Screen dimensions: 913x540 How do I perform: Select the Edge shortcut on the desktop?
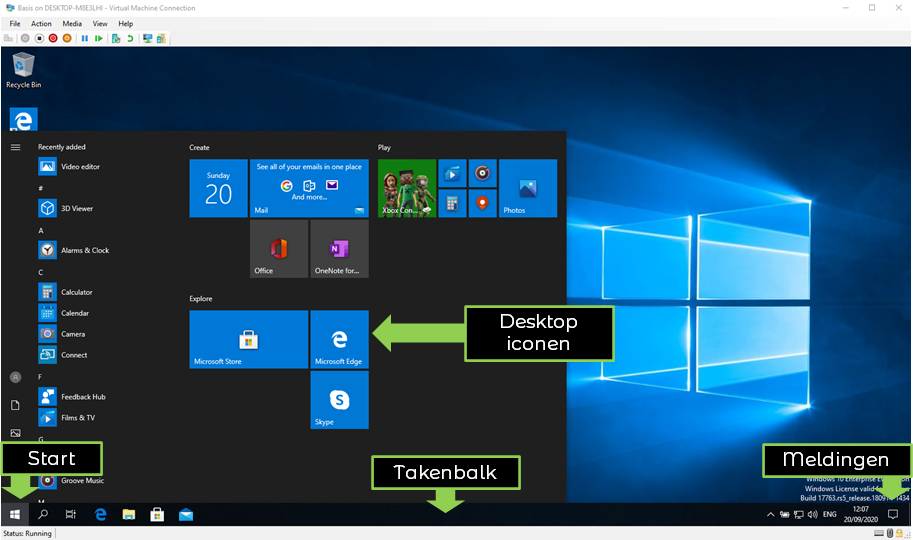tap(23, 119)
